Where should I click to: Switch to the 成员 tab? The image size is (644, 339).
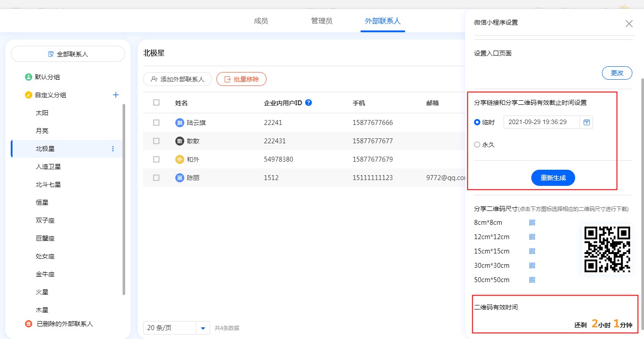(261, 21)
